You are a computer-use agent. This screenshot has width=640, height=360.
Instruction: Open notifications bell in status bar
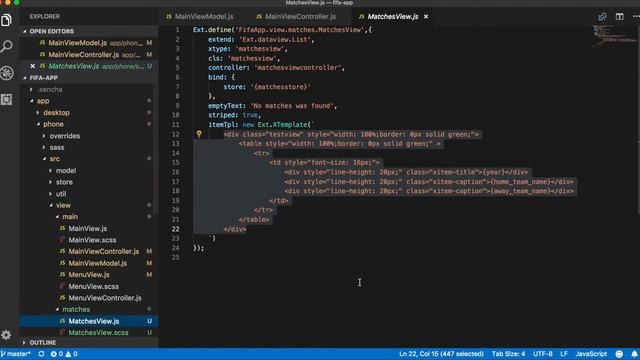634,354
